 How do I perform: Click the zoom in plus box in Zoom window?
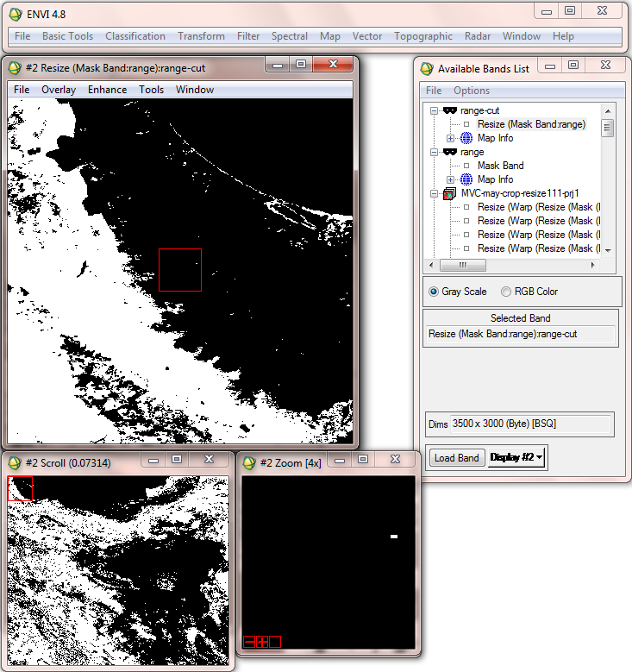point(262,642)
